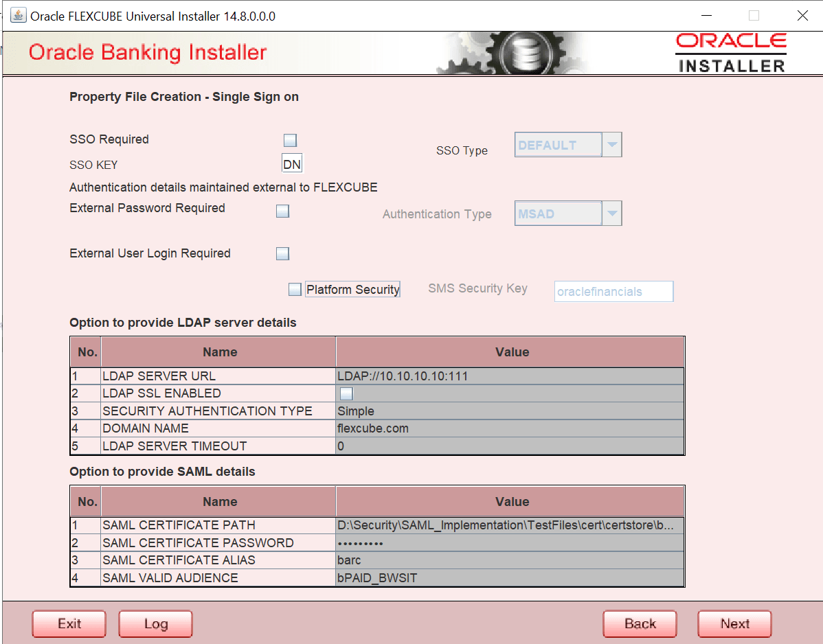This screenshot has height=644, width=823.
Task: Select SAML CERTIFICATE PATH name cell
Action: [218, 525]
